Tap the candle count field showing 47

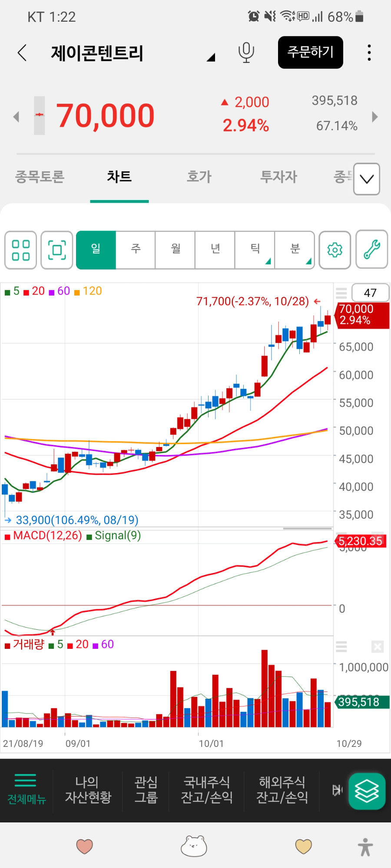(370, 293)
